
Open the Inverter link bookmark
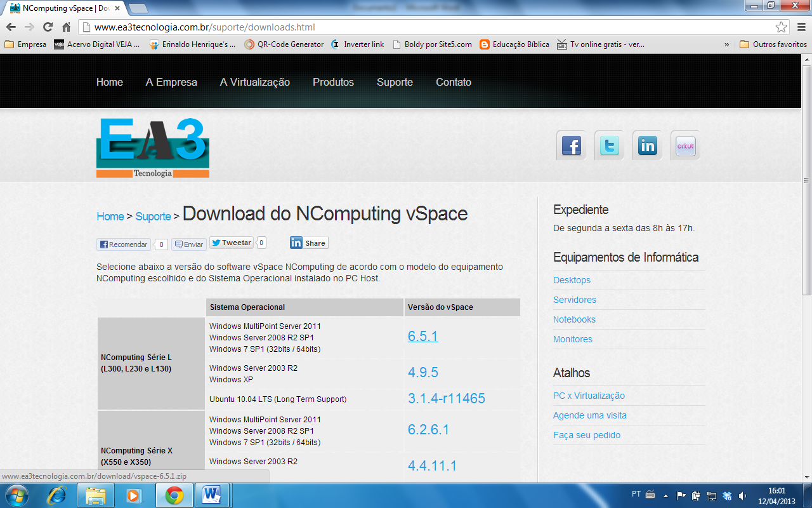tap(358, 44)
